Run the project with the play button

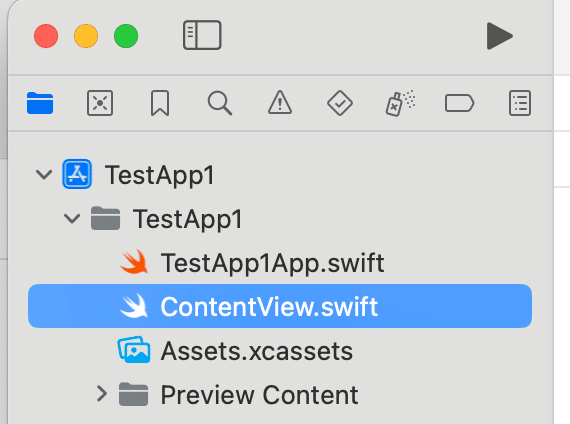499,36
